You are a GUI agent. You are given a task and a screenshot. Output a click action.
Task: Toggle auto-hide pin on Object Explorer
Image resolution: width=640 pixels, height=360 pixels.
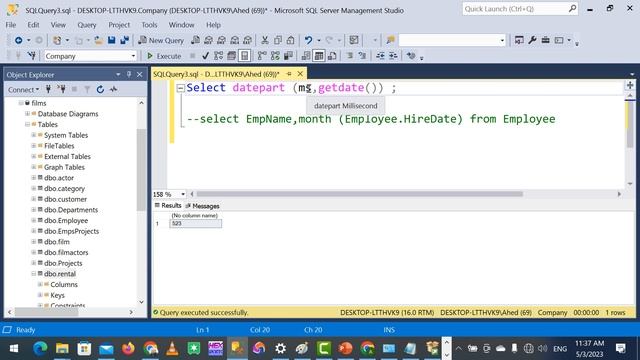[129, 75]
